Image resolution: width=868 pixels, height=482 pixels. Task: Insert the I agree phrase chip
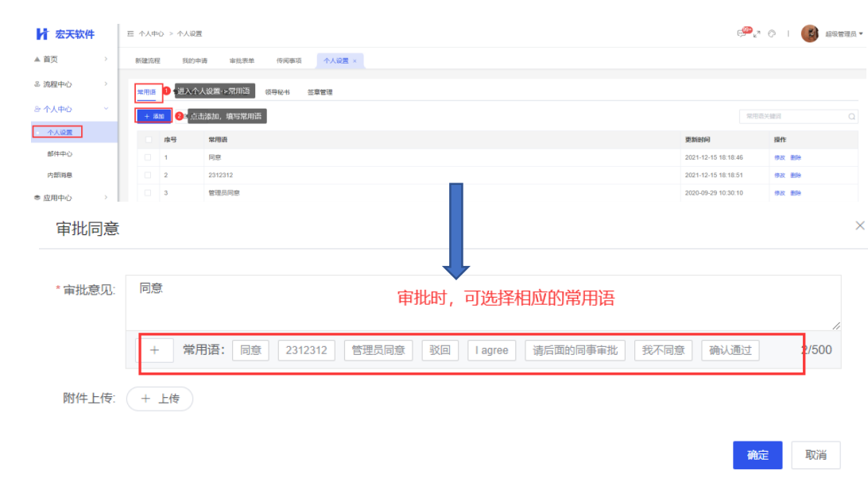point(491,350)
